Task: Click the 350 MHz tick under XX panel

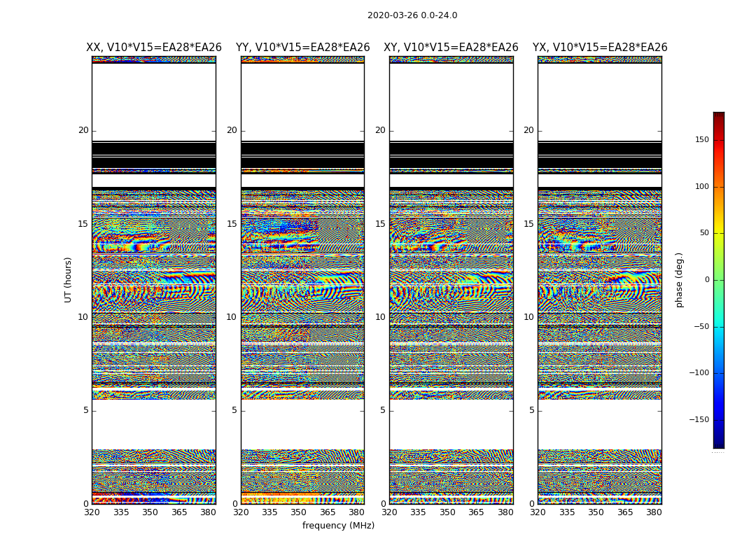Action: pyautogui.click(x=150, y=512)
